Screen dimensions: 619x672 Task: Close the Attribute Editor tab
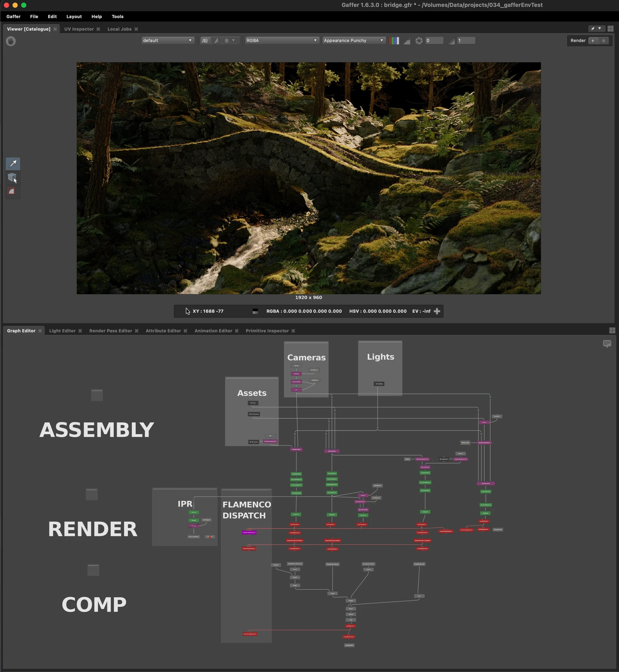(185, 331)
